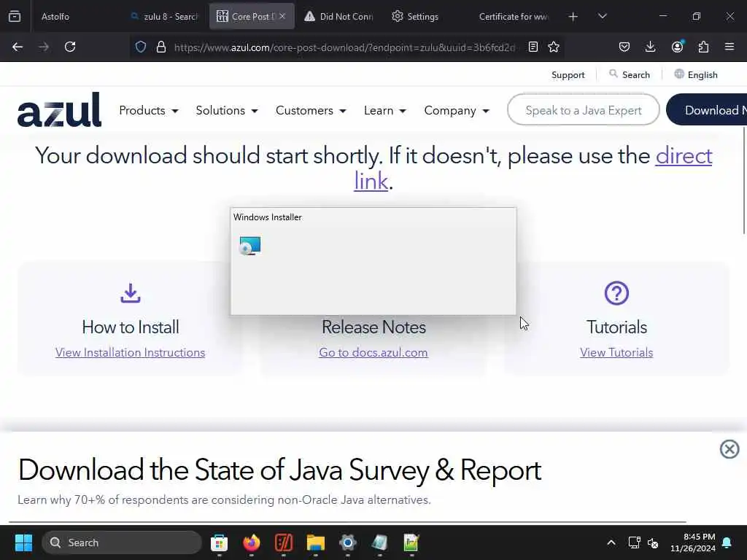Toggle reader view in address bar

(533, 47)
